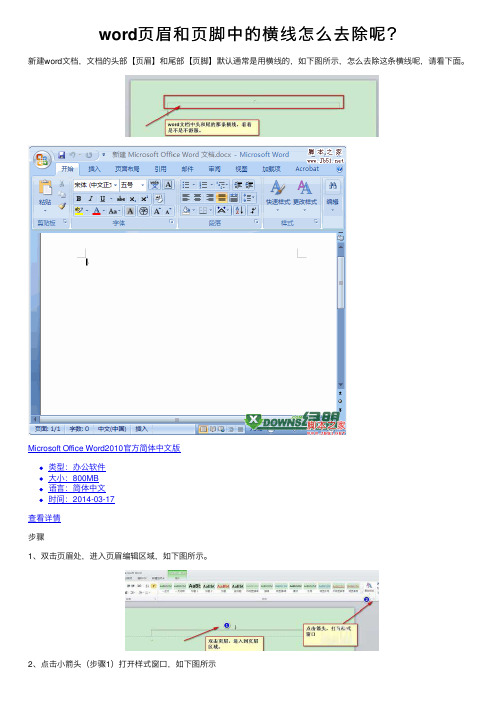Switch to the Page Layout (页面布局) tab
504x713 pixels.
[x=127, y=169]
